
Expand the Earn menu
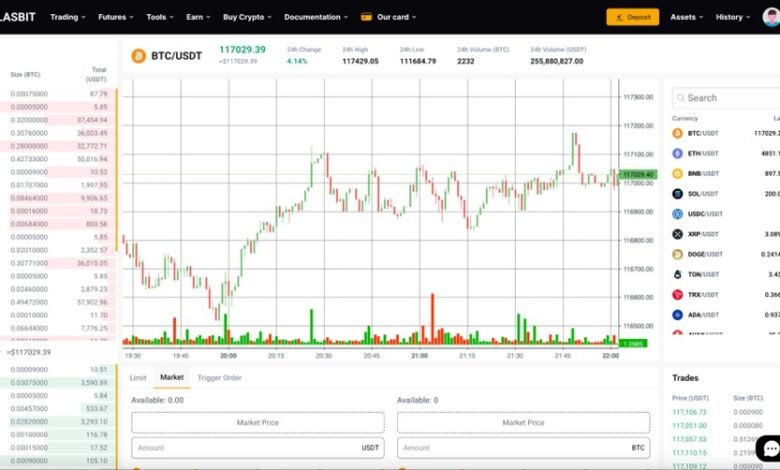(198, 17)
